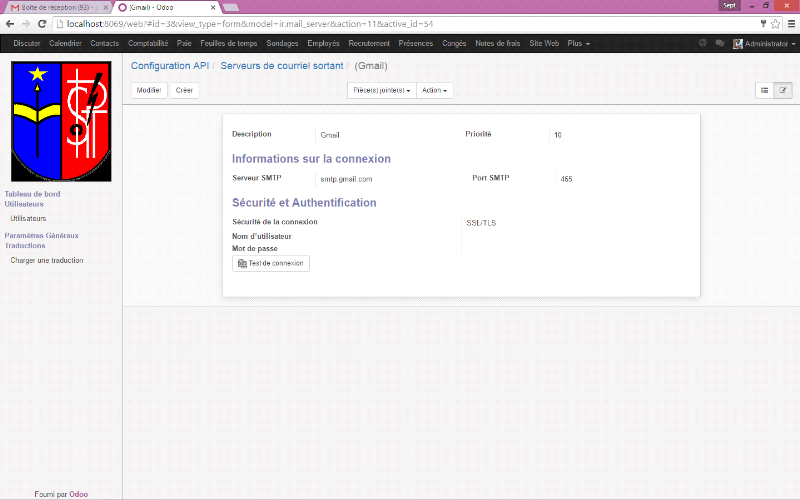
Task: Switch to form view icon
Action: tap(782, 90)
